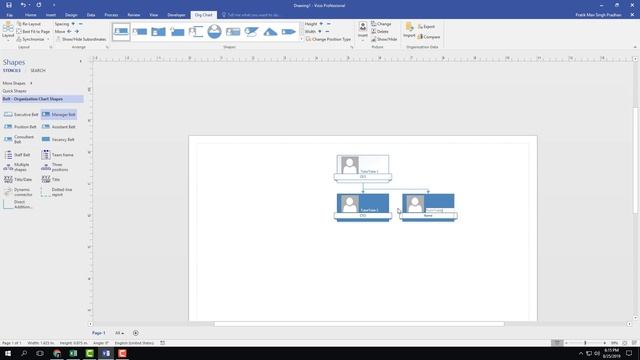Image resolution: width=640 pixels, height=360 pixels.
Task: Click the Page-1 tab
Action: 98,333
